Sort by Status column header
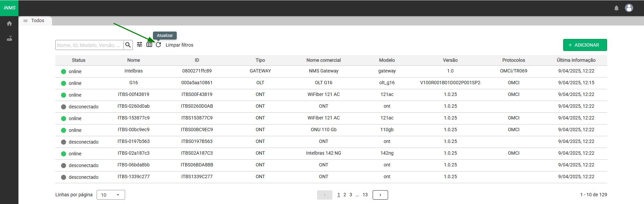The height and width of the screenshot is (204, 644). tap(78, 60)
